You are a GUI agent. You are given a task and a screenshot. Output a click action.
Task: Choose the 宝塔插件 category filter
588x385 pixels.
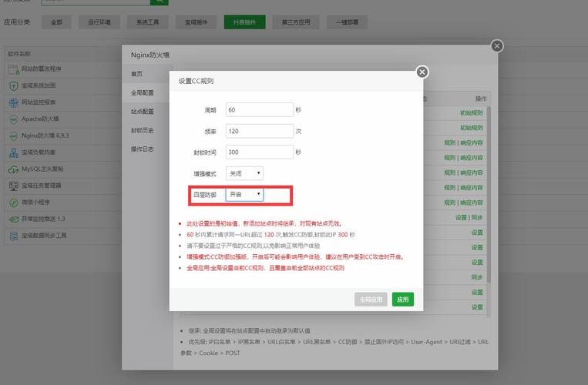[x=196, y=22]
